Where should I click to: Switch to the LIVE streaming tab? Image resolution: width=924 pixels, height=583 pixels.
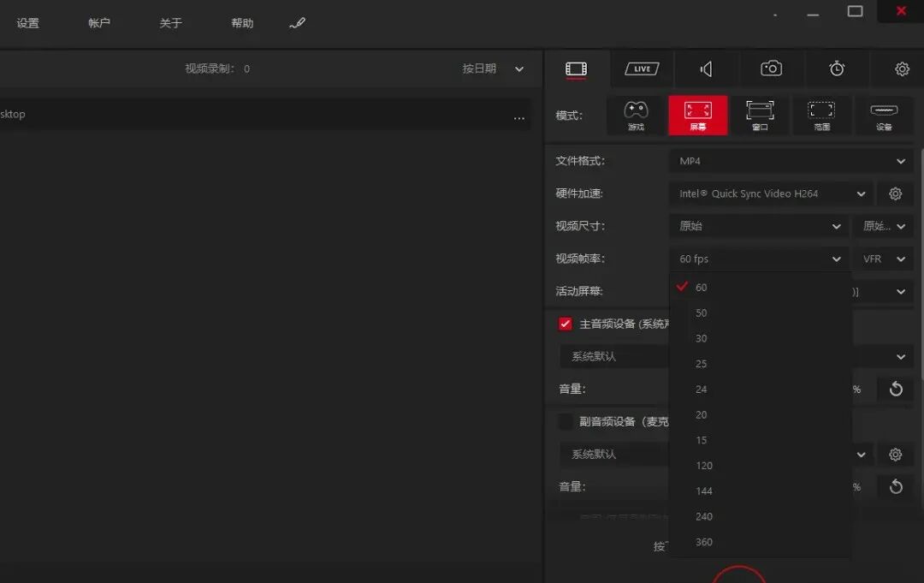pos(642,69)
